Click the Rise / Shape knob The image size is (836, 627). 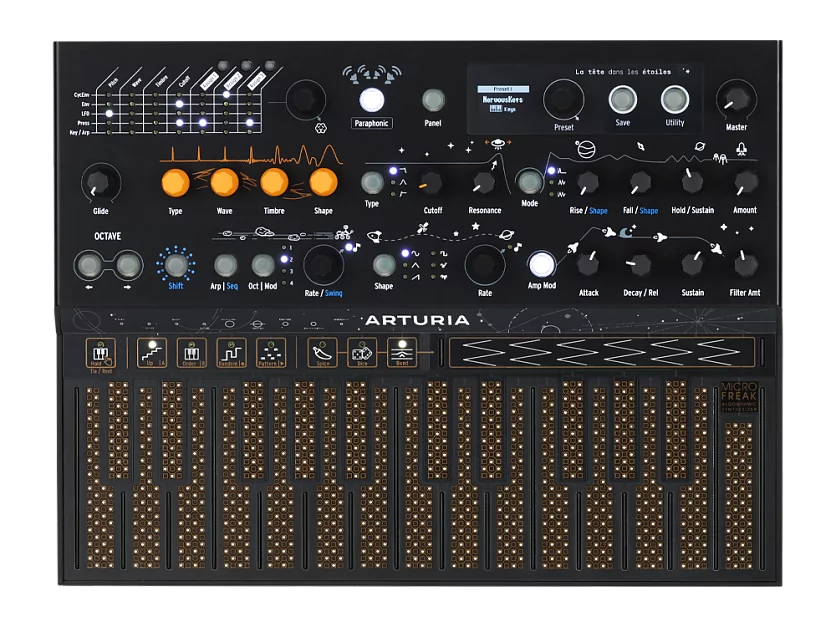[x=588, y=183]
